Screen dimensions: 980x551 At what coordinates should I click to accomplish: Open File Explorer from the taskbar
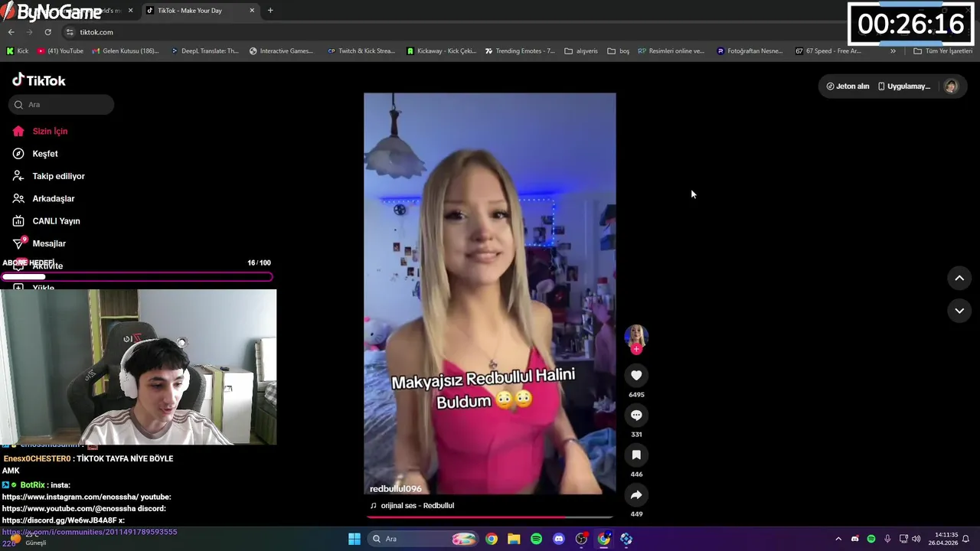pos(514,539)
